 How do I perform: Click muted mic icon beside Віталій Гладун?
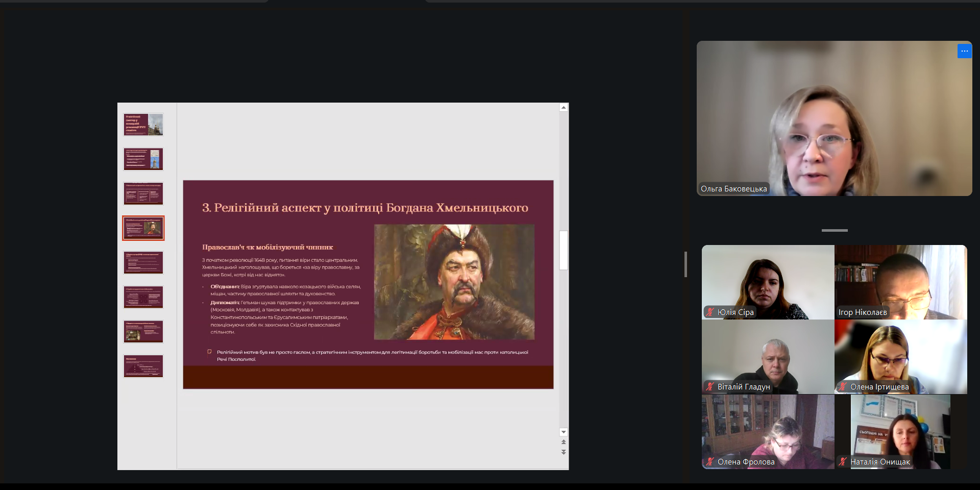[710, 386]
